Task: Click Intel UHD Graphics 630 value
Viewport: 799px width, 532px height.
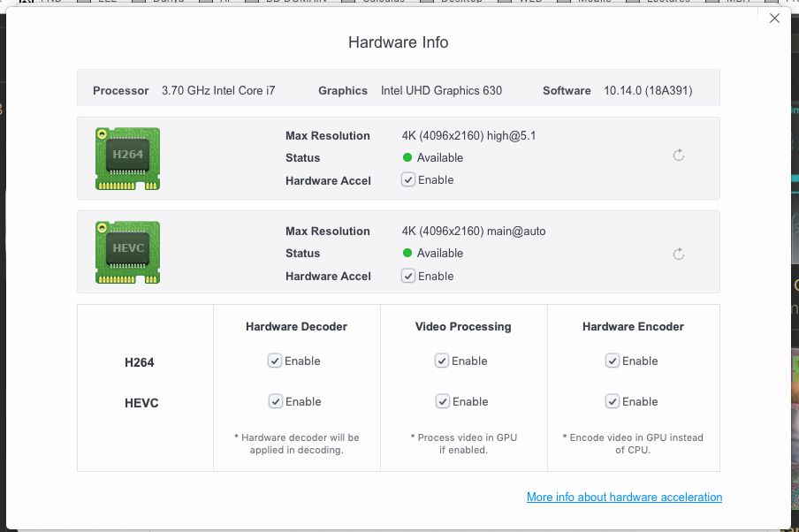Action: click(x=441, y=91)
